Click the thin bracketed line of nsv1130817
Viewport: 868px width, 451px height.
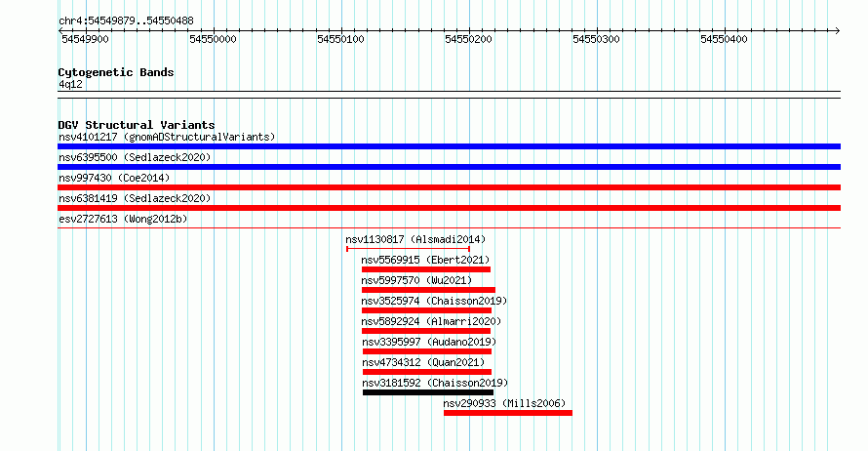point(409,249)
